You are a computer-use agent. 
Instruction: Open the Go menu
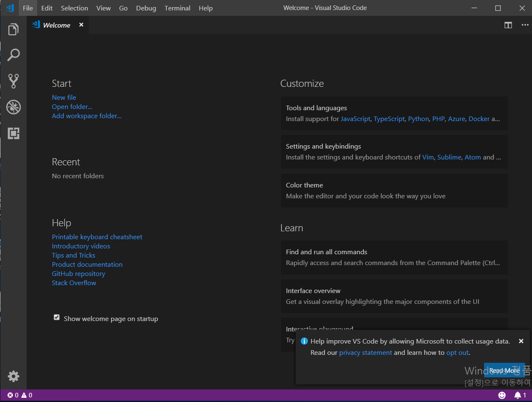[x=123, y=8]
